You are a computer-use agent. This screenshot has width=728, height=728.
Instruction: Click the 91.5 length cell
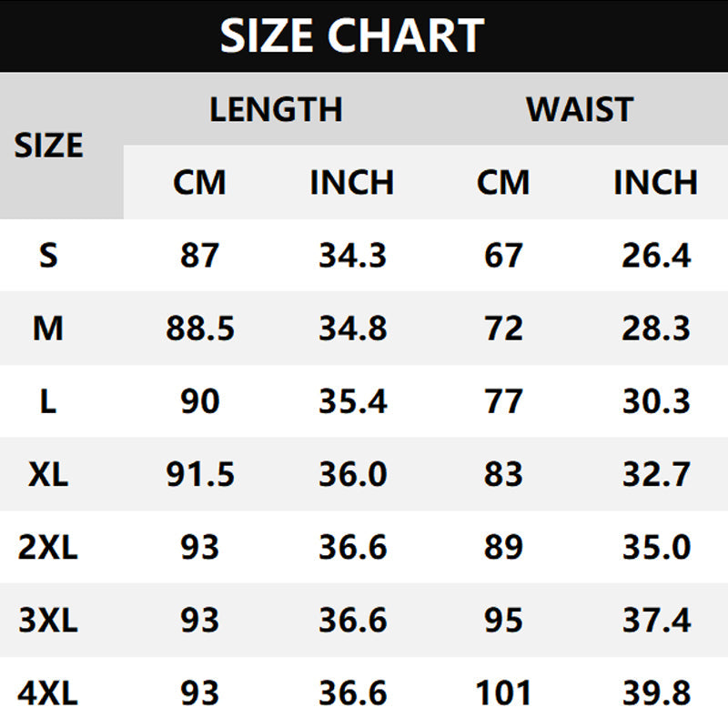click(200, 474)
